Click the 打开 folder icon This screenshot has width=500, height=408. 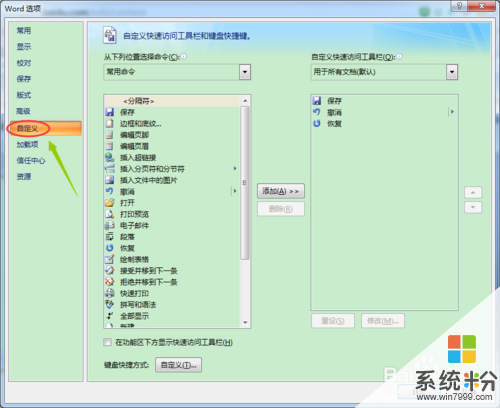tap(110, 203)
